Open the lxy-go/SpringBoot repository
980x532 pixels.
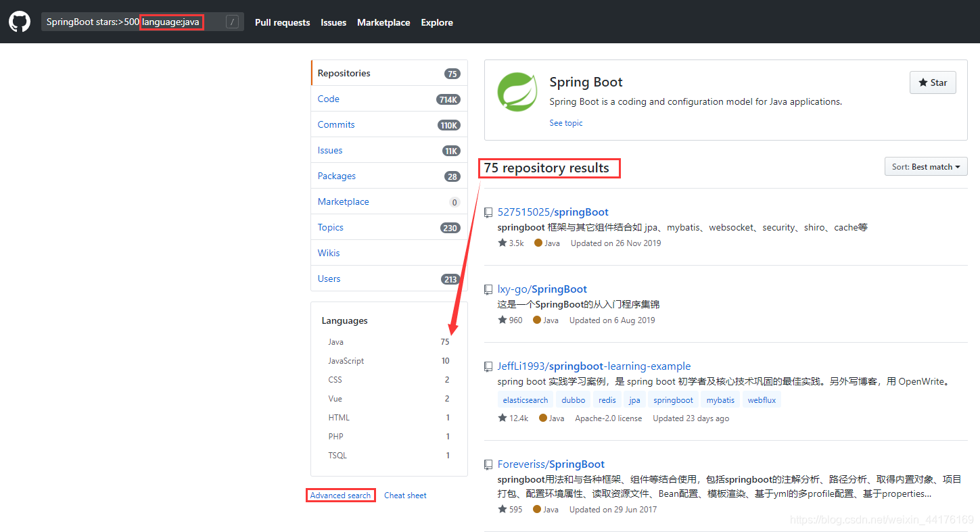(x=542, y=289)
